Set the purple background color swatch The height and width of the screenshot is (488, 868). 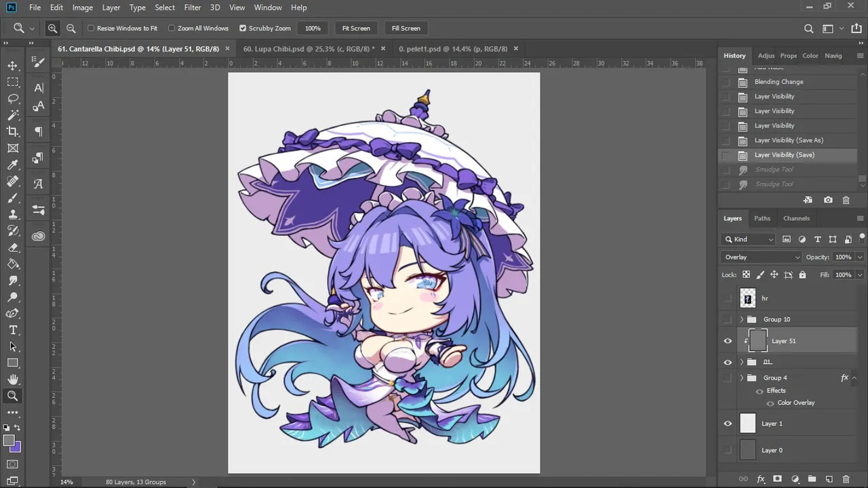(17, 447)
